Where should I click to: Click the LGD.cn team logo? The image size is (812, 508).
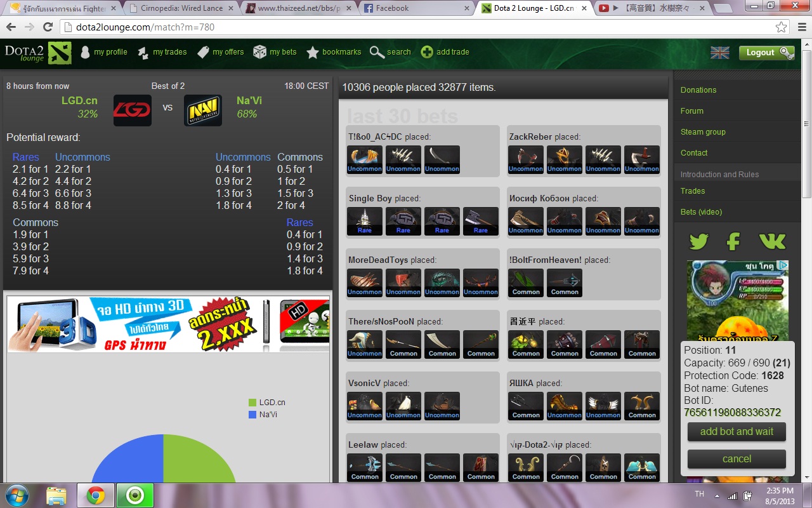132,110
